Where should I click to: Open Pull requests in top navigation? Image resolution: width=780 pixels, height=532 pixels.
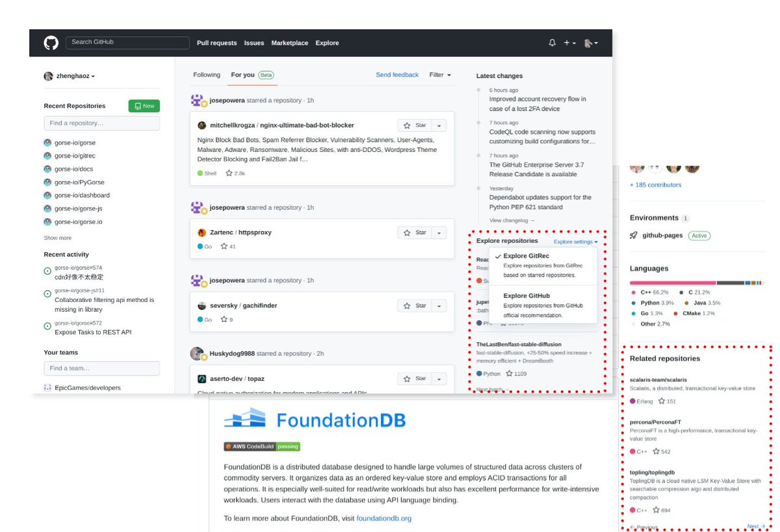pos(217,43)
